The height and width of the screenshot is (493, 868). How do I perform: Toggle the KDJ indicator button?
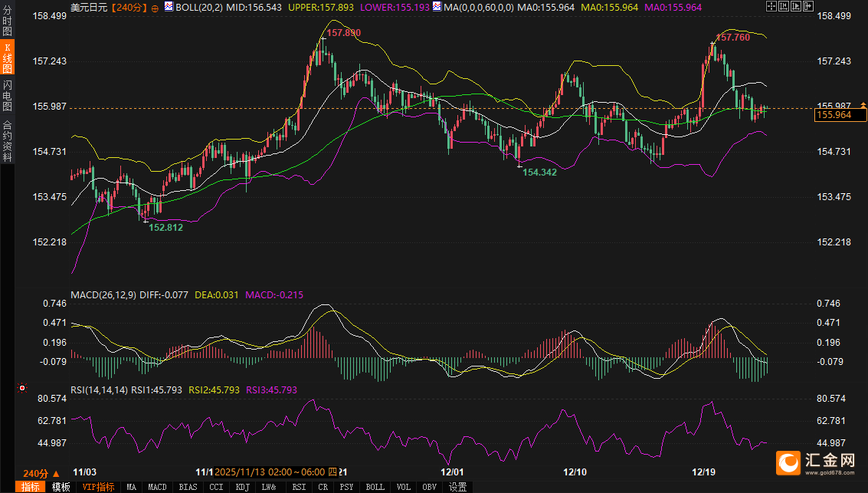click(242, 487)
